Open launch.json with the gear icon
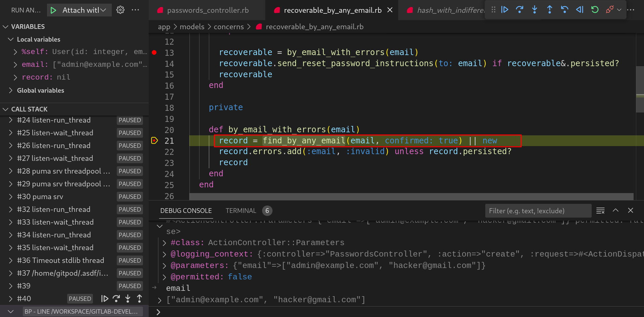 pyautogui.click(x=120, y=10)
